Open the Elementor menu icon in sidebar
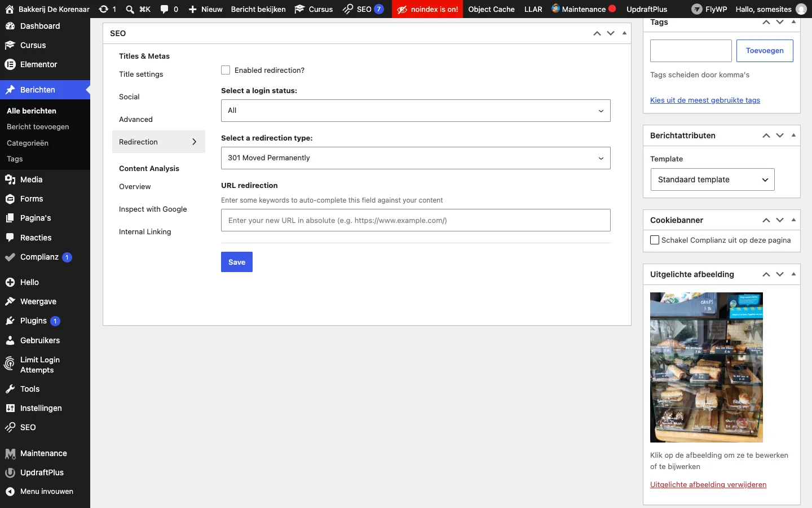 tap(10, 64)
